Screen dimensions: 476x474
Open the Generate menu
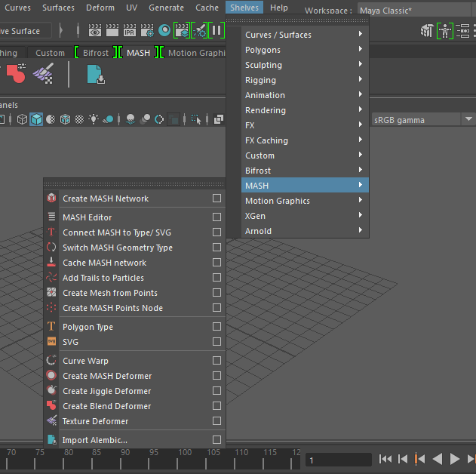(166, 8)
